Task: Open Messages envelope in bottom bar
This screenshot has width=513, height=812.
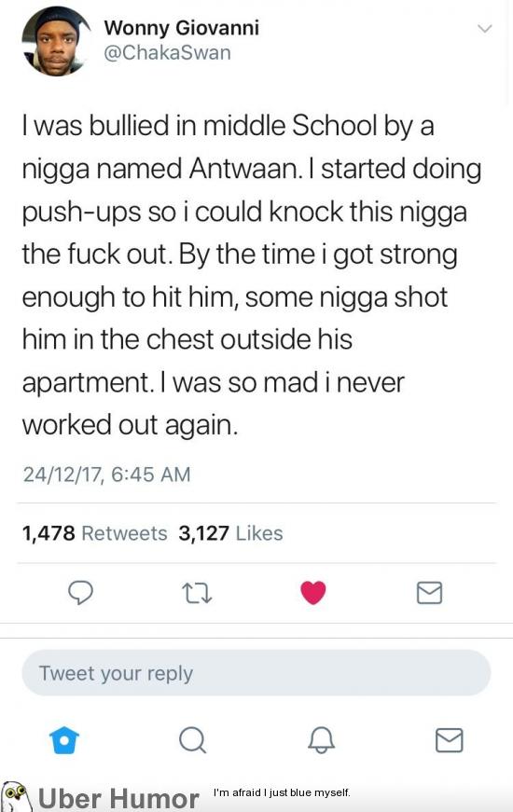Action: tap(450, 740)
